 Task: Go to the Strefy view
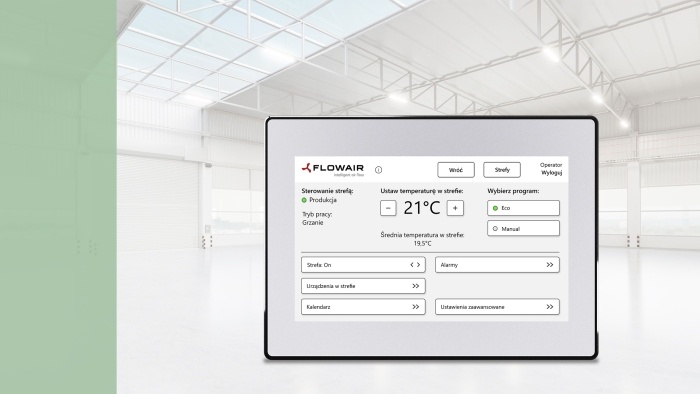(502, 170)
